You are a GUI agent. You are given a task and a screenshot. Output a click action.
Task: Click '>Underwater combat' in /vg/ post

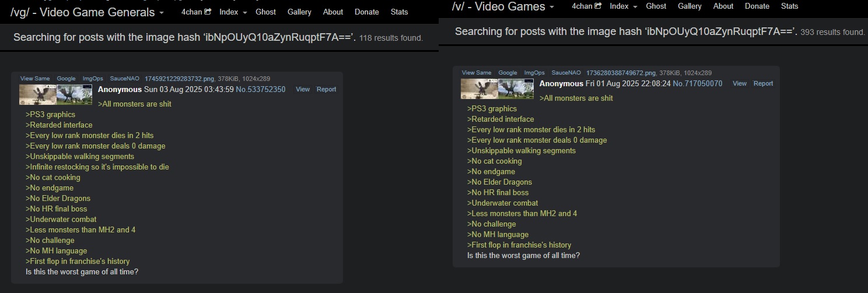pyautogui.click(x=61, y=219)
